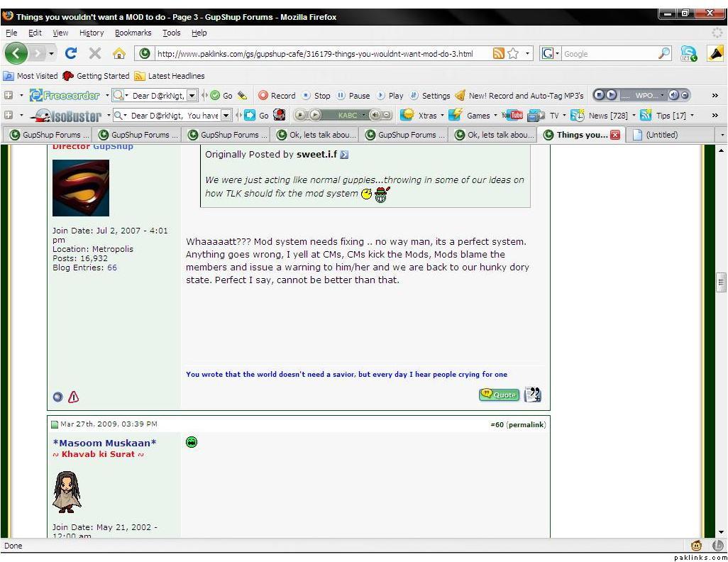Open the YouTube icon in IsoBuster toolbar
728x562 pixels.
[512, 115]
